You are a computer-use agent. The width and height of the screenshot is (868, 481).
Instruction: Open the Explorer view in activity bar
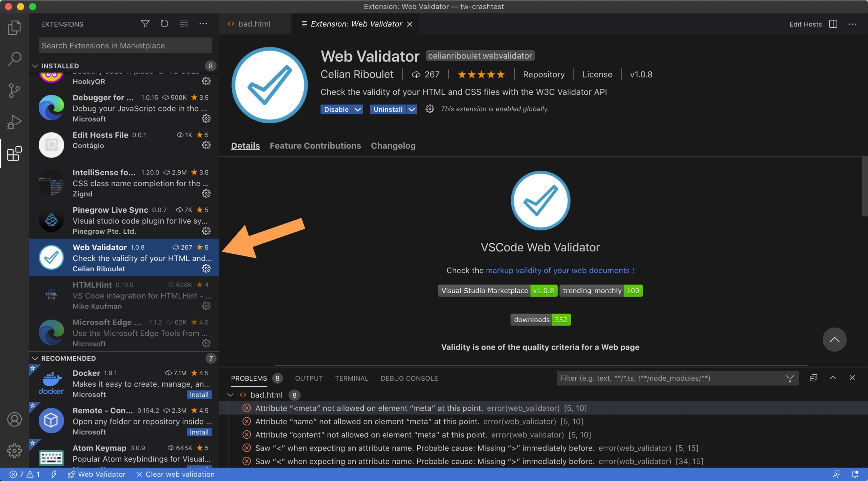coord(14,28)
